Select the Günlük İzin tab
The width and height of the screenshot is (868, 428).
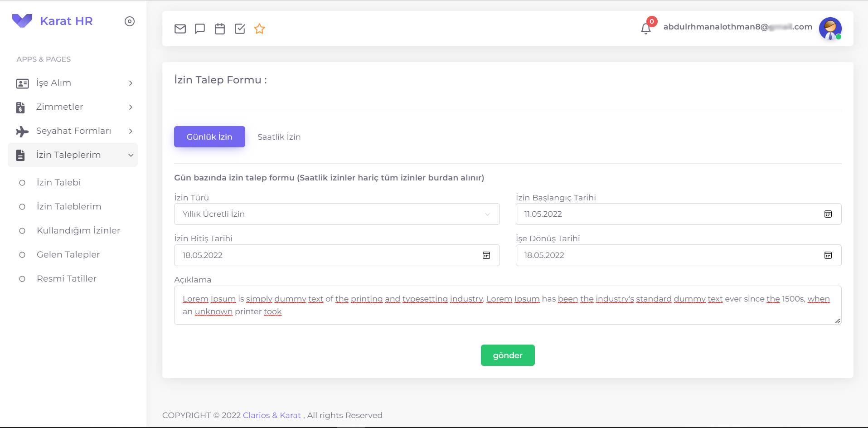click(209, 136)
